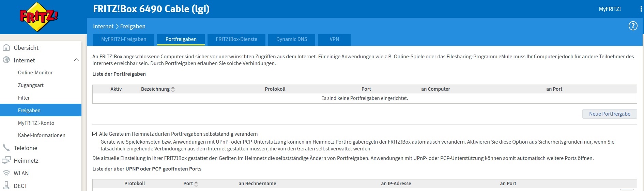Click the Heimnetz computers icon

(6, 160)
